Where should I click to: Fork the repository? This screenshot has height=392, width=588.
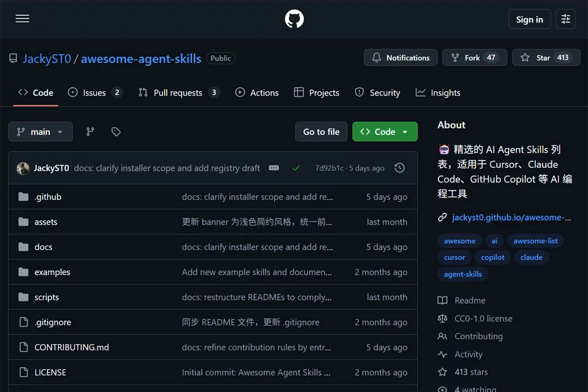pos(475,58)
